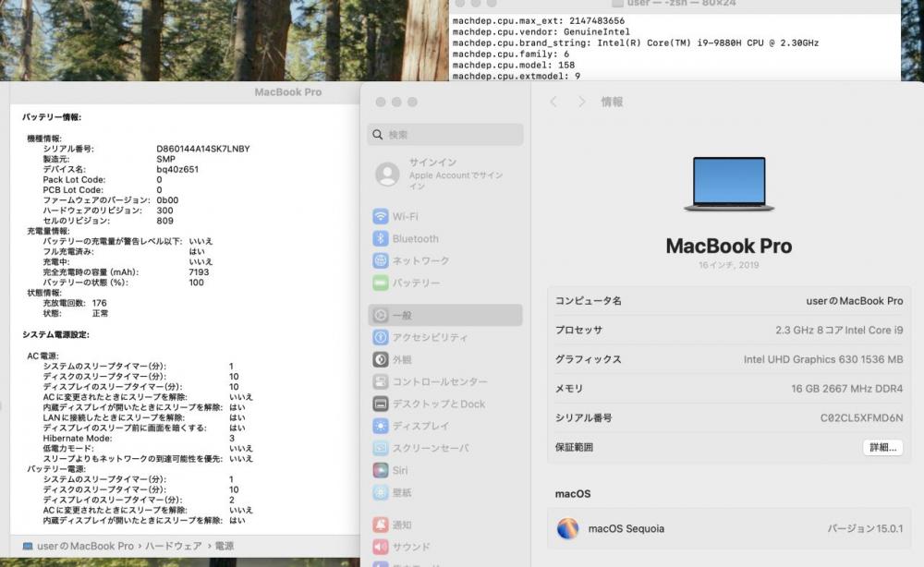This screenshot has height=567, width=924.
Task: Open Wi-Fi settings icon in sidebar
Action: pyautogui.click(x=381, y=216)
